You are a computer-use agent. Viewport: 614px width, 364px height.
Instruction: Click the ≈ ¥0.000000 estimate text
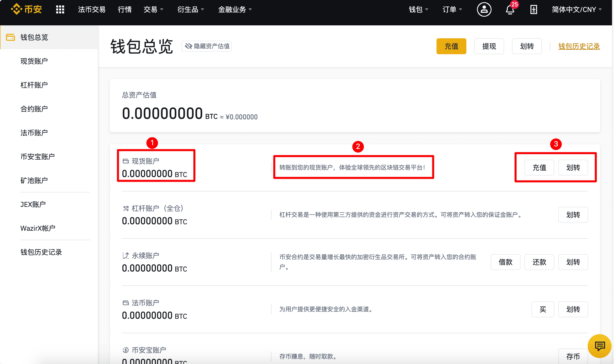coord(239,117)
